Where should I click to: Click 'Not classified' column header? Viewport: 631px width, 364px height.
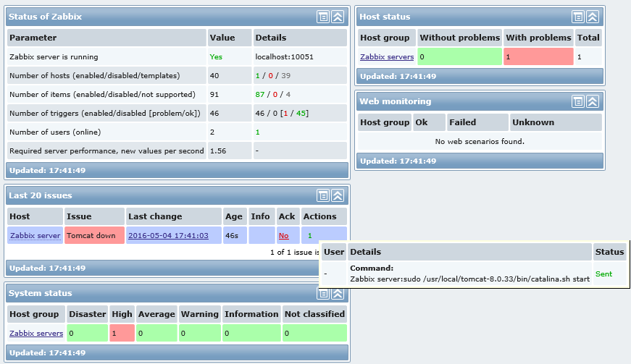[x=314, y=314]
